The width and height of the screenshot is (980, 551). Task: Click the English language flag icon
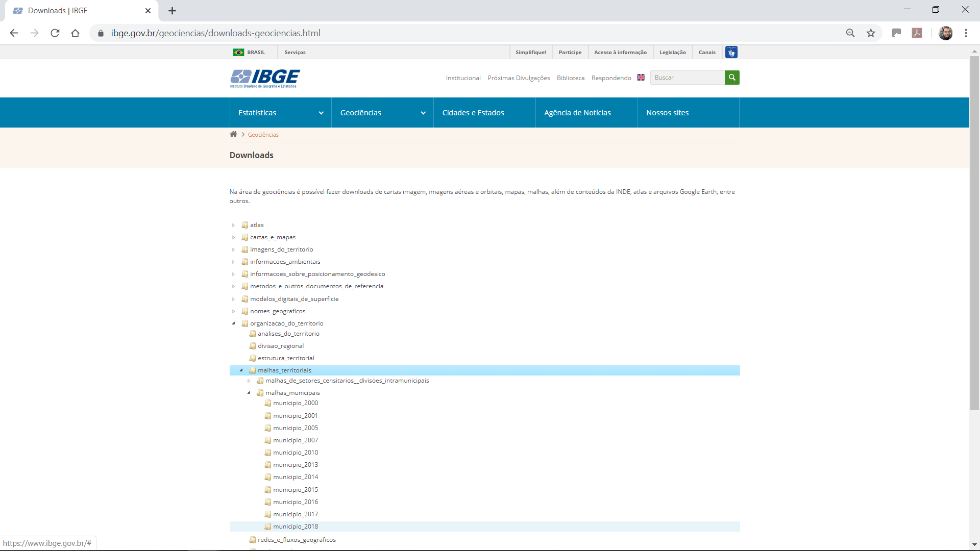[641, 78]
